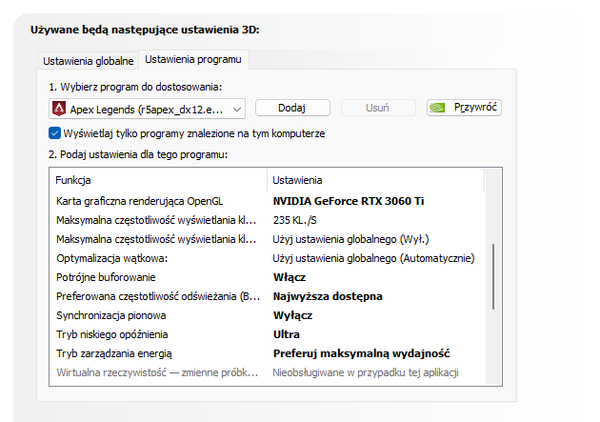Click the Ultra latency mode value
The image size is (600, 422).
(286, 334)
